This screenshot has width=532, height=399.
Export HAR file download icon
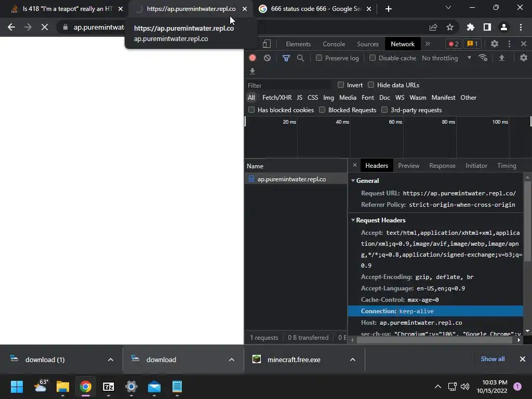coord(252,71)
